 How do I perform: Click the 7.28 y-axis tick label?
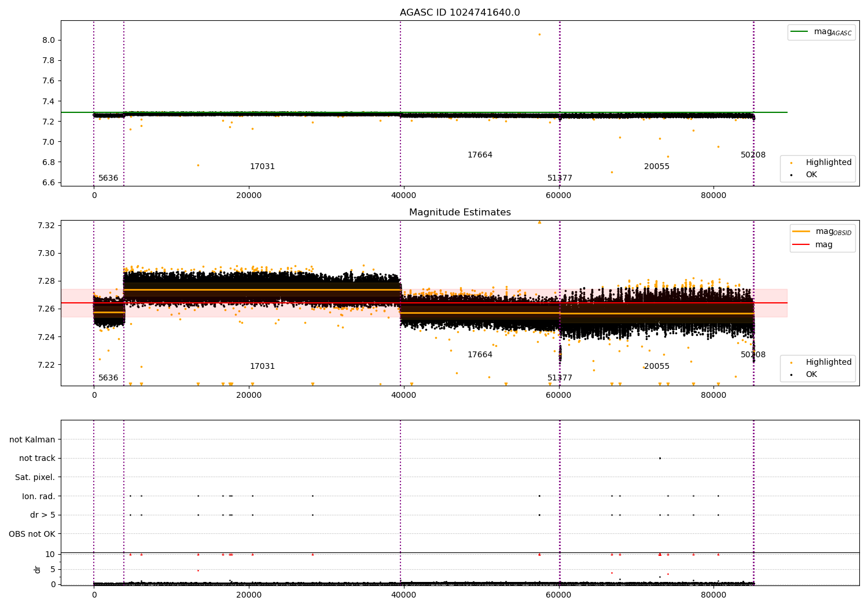coord(46,281)
